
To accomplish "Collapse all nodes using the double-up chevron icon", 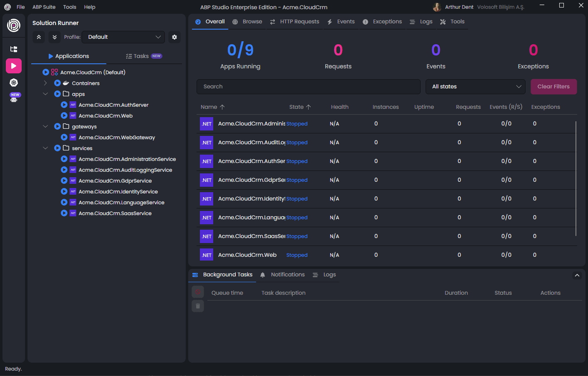I will [x=39, y=37].
